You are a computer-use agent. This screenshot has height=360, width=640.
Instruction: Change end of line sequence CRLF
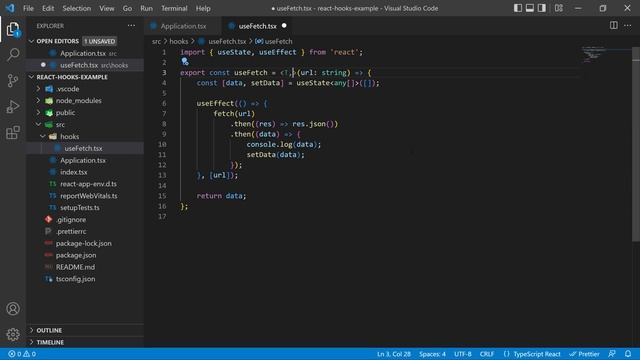tap(487, 354)
